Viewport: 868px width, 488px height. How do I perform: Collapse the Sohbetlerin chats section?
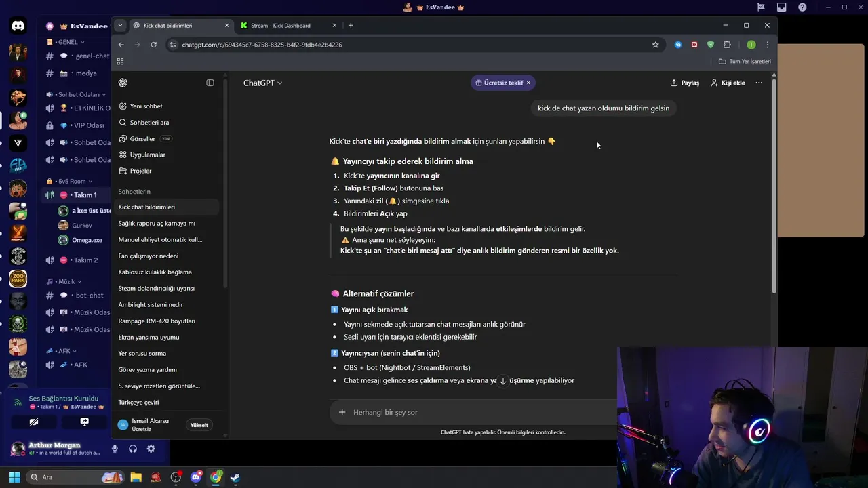134,192
